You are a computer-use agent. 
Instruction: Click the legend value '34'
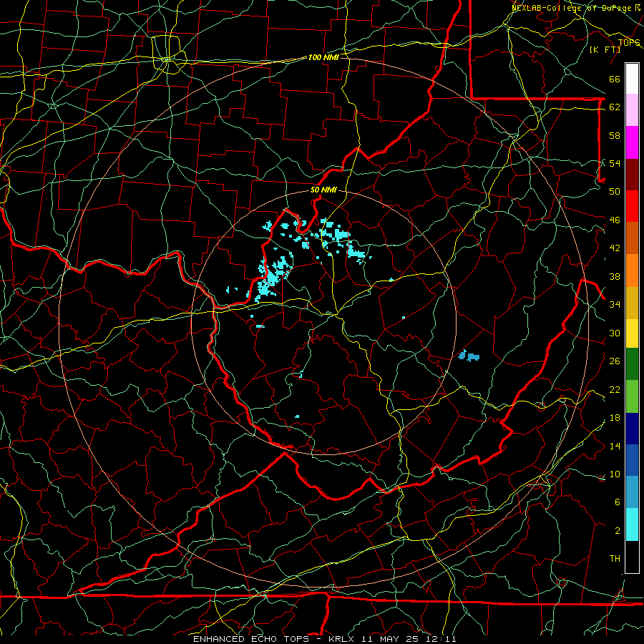pos(615,304)
